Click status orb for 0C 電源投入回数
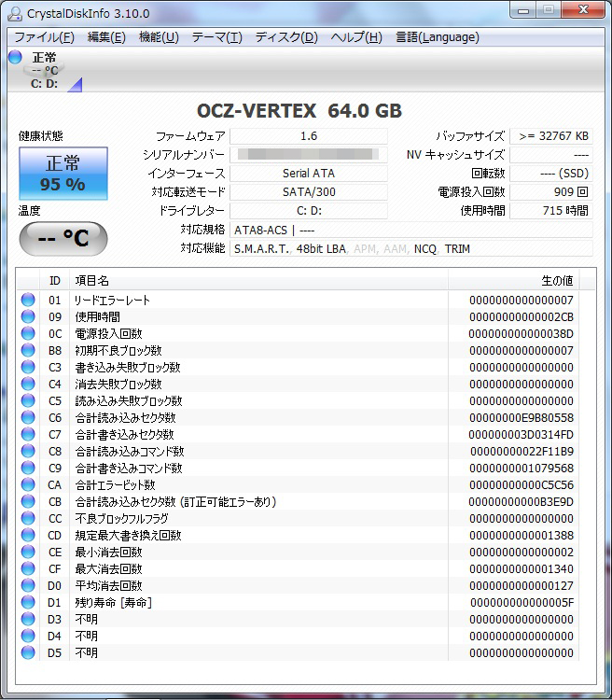The image size is (612, 700). [28, 333]
